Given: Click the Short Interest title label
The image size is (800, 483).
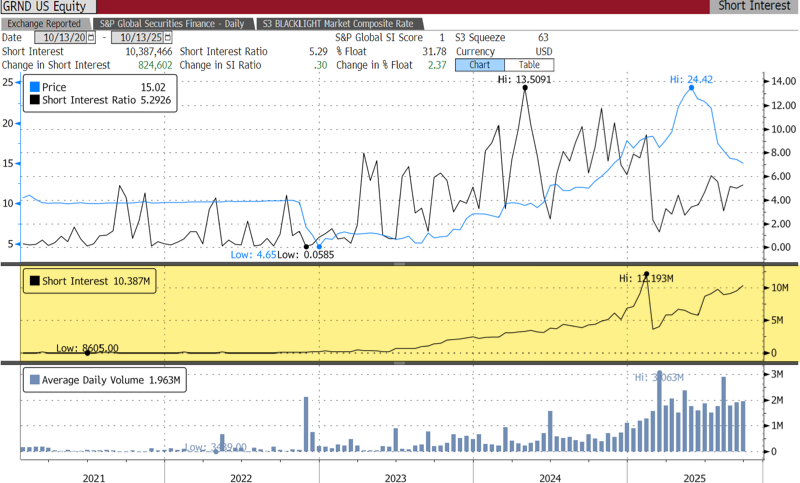Looking at the screenshot, I should click(754, 6).
